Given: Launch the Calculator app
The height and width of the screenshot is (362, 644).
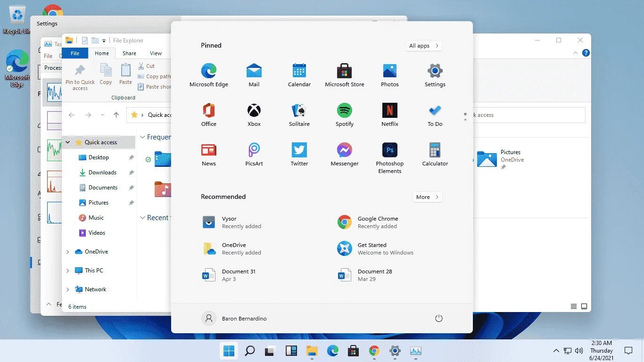Looking at the screenshot, I should coord(435,155).
